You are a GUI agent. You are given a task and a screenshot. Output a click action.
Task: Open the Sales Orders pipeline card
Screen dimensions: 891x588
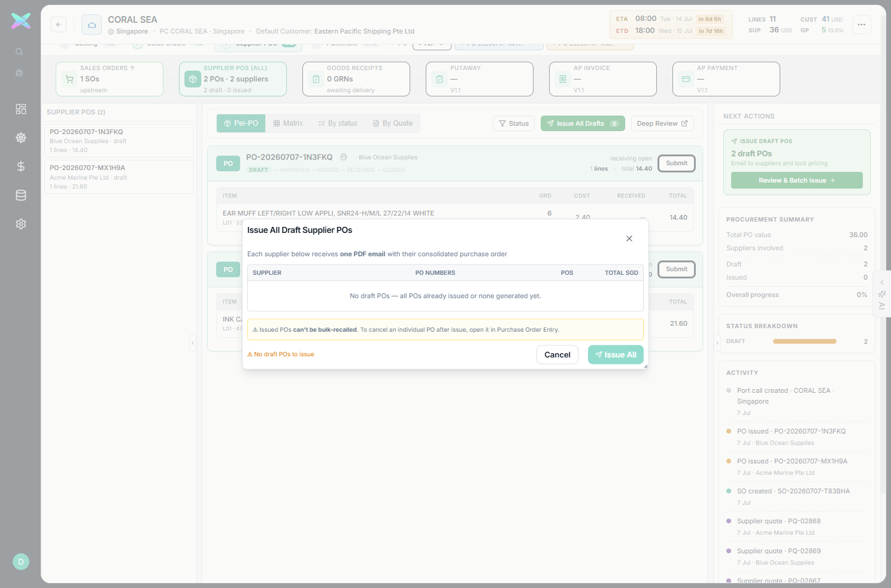point(110,79)
